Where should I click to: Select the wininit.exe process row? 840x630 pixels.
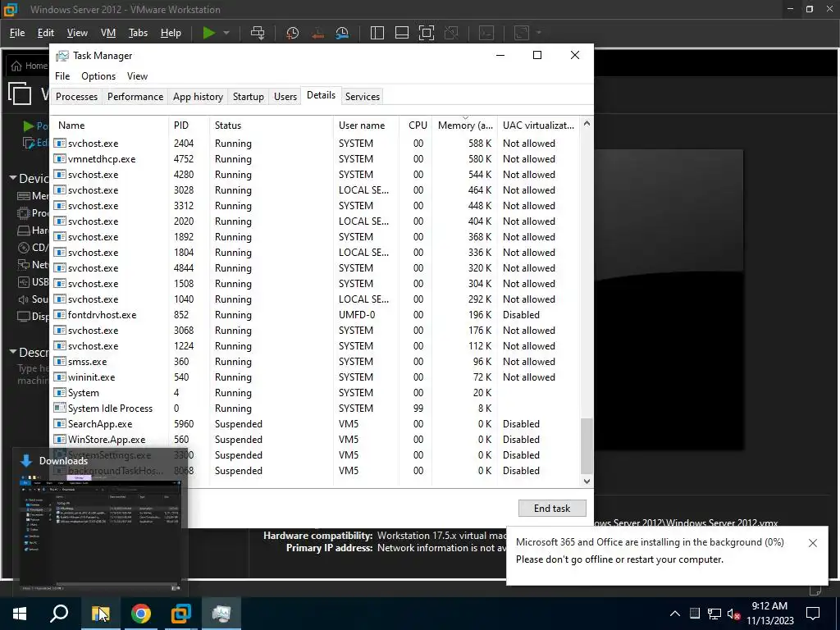316,377
